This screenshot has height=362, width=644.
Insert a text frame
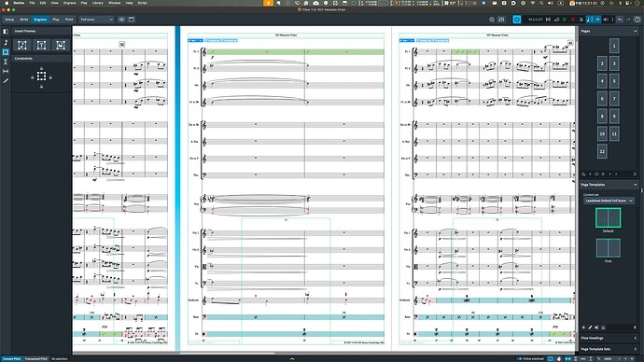(x=41, y=45)
